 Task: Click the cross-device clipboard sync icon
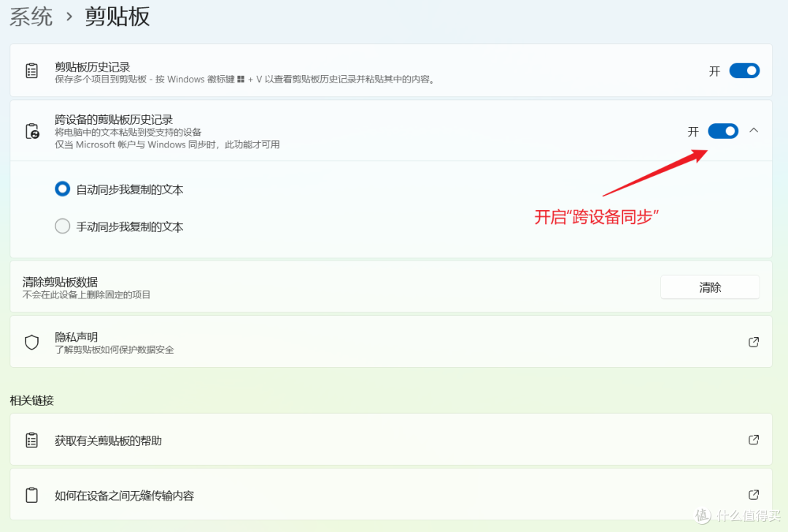pyautogui.click(x=32, y=131)
